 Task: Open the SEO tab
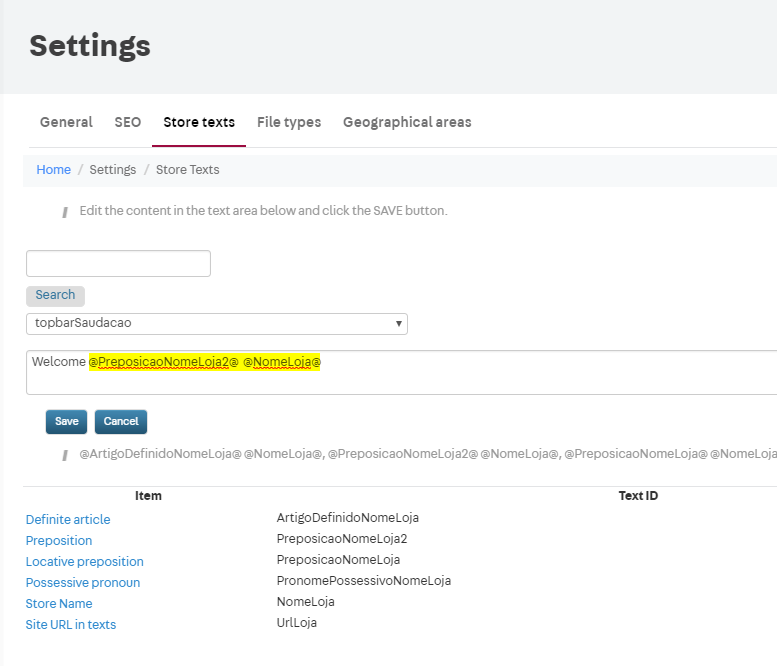click(x=128, y=122)
